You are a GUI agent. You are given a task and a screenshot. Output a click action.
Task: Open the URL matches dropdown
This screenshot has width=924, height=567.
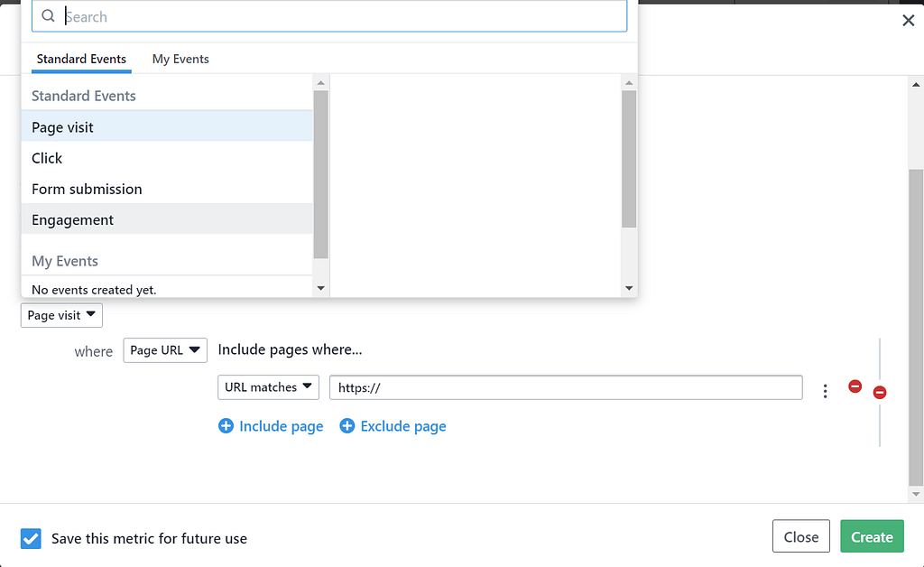pyautogui.click(x=268, y=387)
